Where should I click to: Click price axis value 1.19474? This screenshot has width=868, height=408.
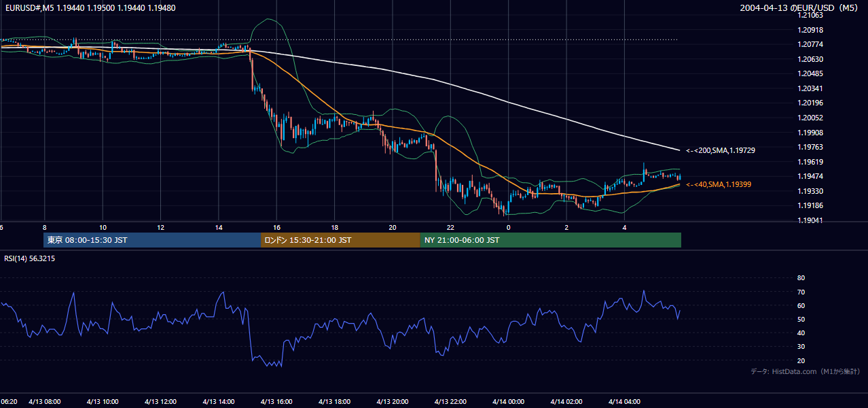click(x=811, y=176)
